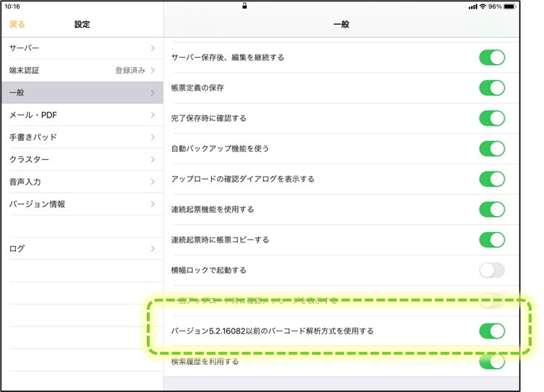Toggle バージョン5.2.16082以前のバーコード解析方式 switch
Screen dimensions: 544x392
[492, 331]
